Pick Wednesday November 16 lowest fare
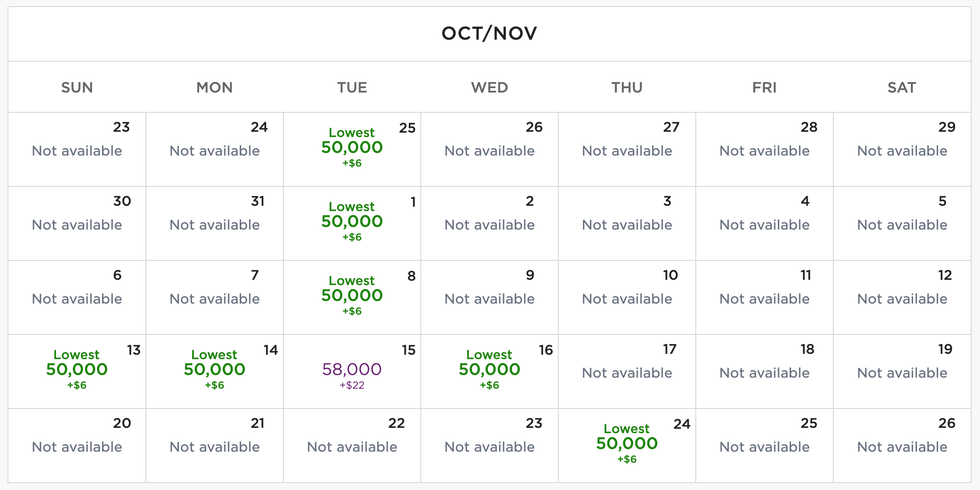Image resolution: width=980 pixels, height=490 pixels. click(x=489, y=370)
